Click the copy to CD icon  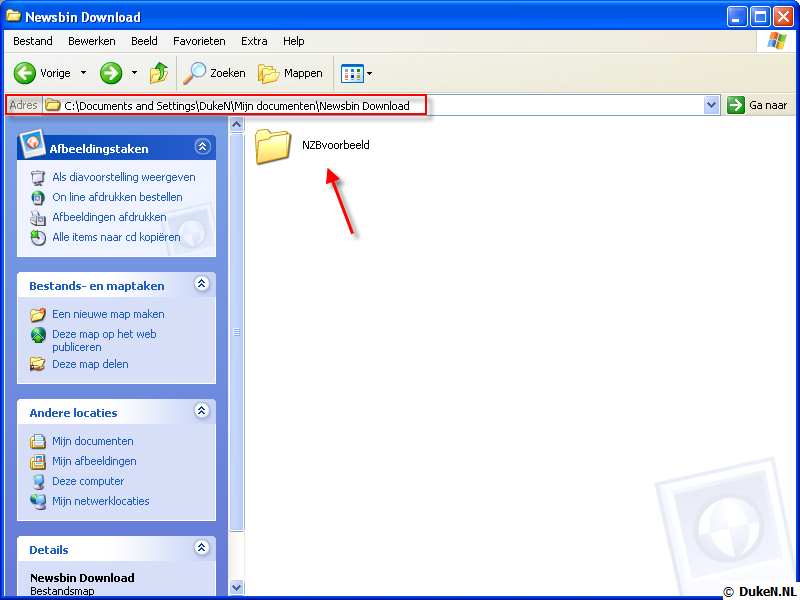click(38, 238)
